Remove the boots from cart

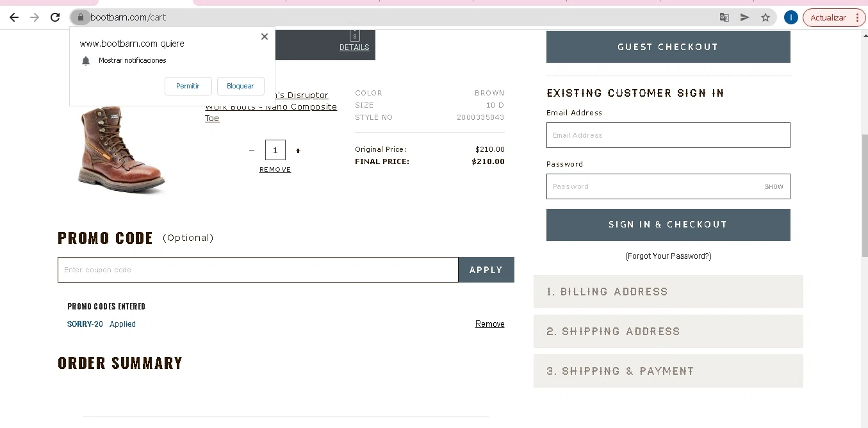click(275, 170)
